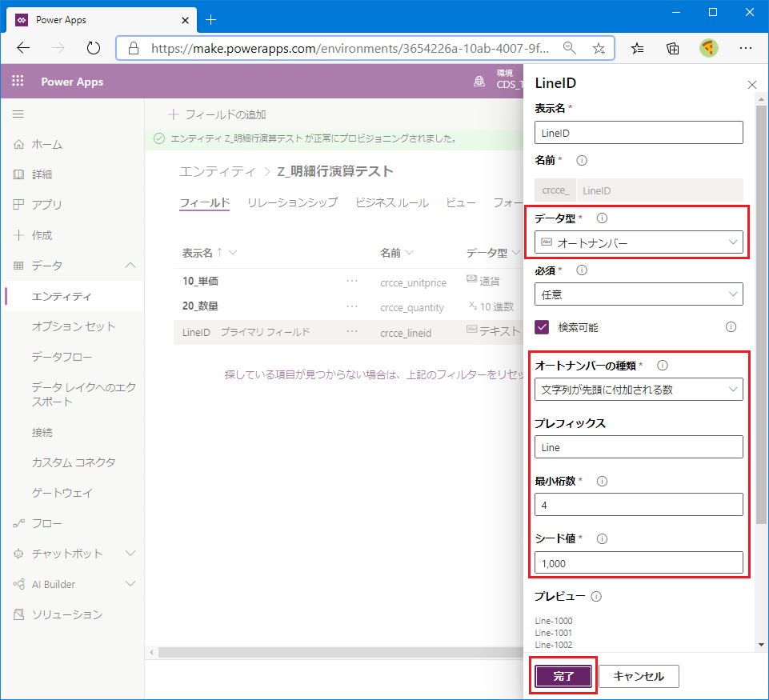This screenshot has width=769, height=700.
Task: Open カスタム コネクタ in the sidebar
Action: pyautogui.click(x=74, y=462)
